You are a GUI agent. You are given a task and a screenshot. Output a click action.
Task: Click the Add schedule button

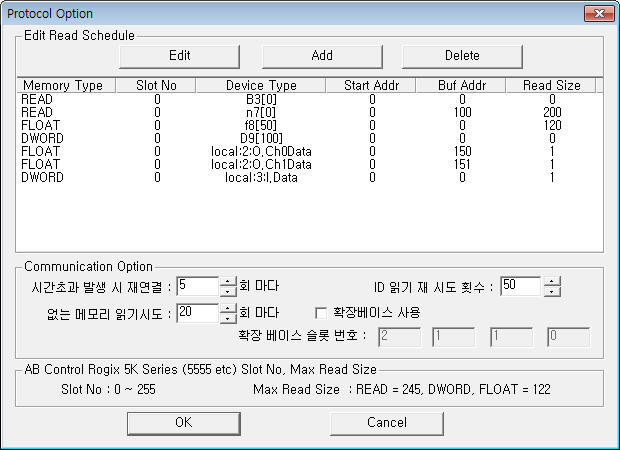(321, 55)
